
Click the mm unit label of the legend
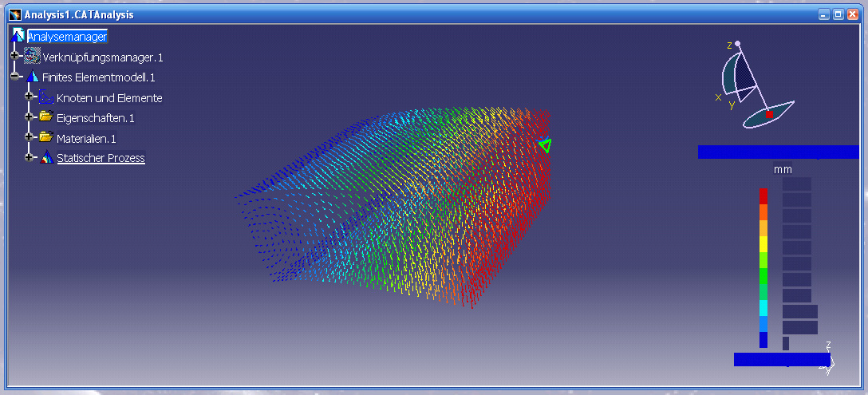pyautogui.click(x=783, y=169)
